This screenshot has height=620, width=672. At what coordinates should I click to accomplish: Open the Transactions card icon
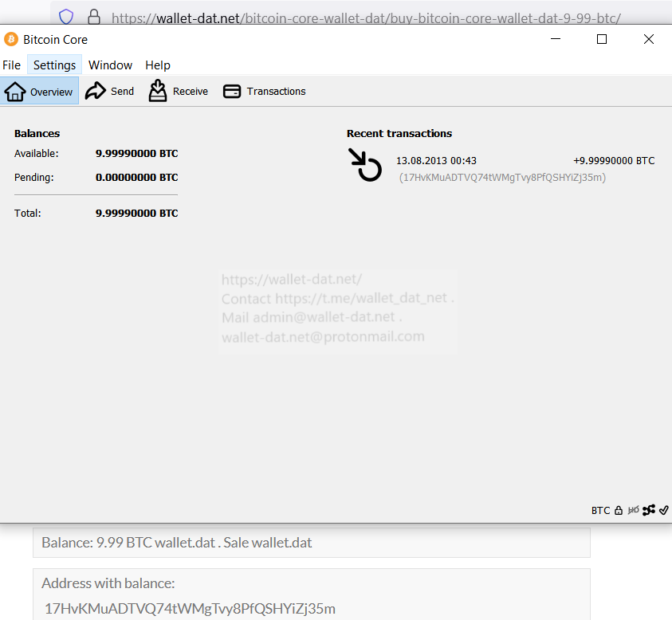pos(232,92)
